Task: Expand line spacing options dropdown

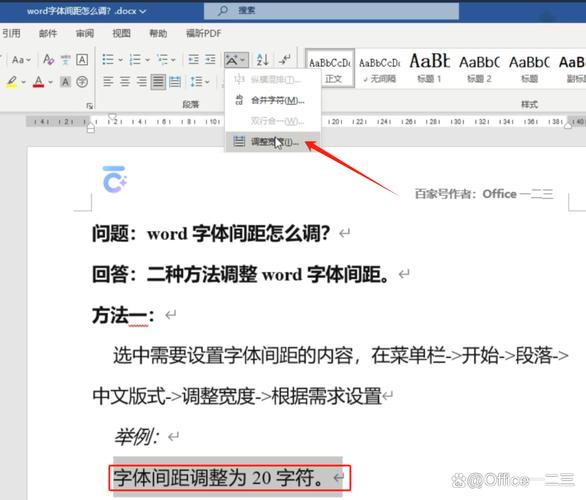Action: 200,81
